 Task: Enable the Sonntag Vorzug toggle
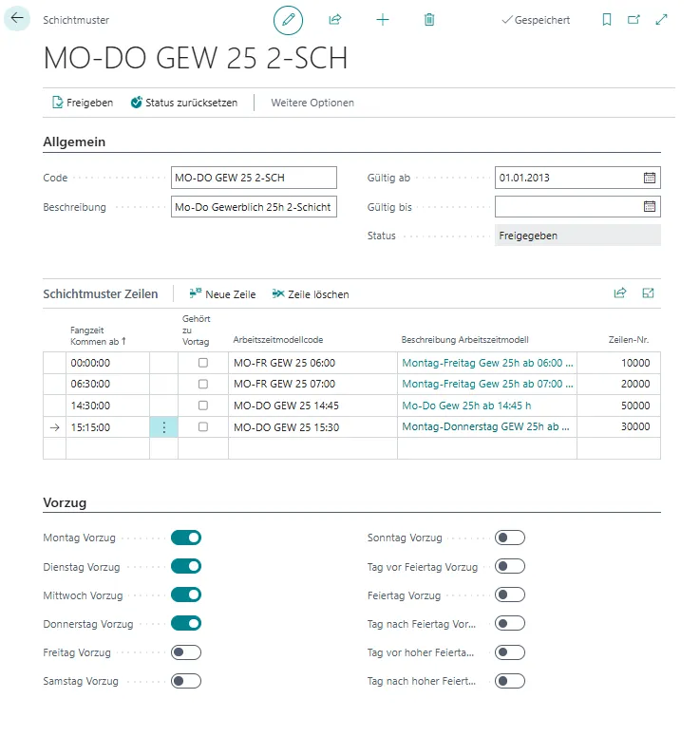point(510,538)
